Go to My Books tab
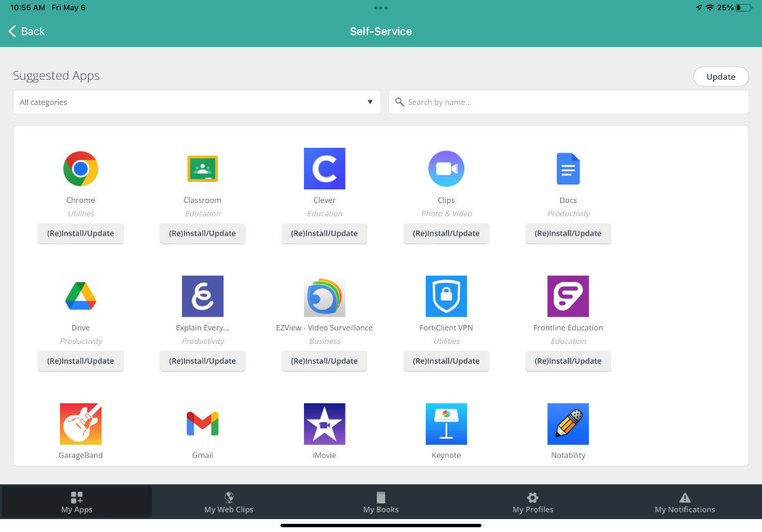This screenshot has height=532, width=762. 381,502
